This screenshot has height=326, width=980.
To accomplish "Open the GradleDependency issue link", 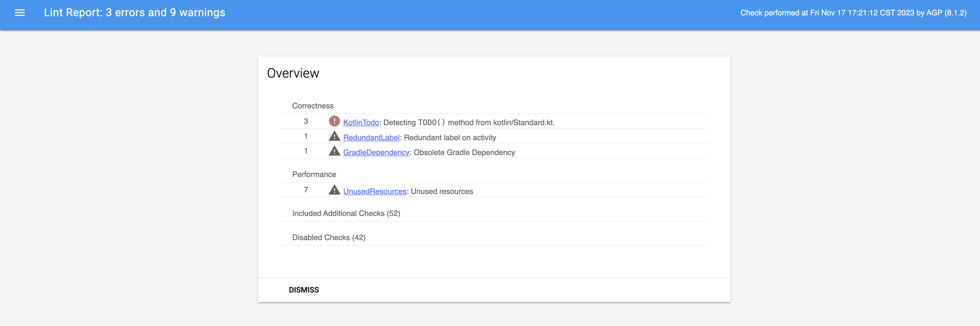I will (x=376, y=152).
